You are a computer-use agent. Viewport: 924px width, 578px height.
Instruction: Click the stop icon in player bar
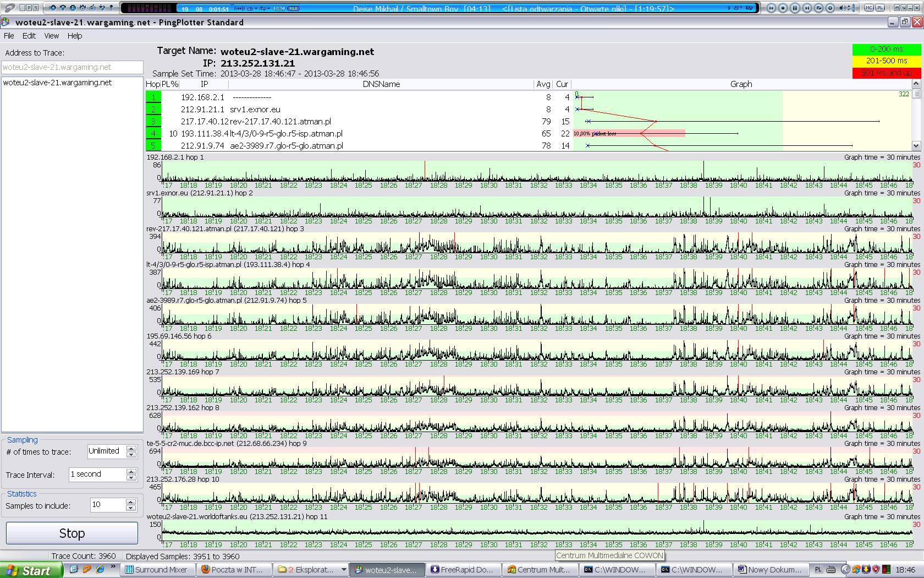coord(783,8)
